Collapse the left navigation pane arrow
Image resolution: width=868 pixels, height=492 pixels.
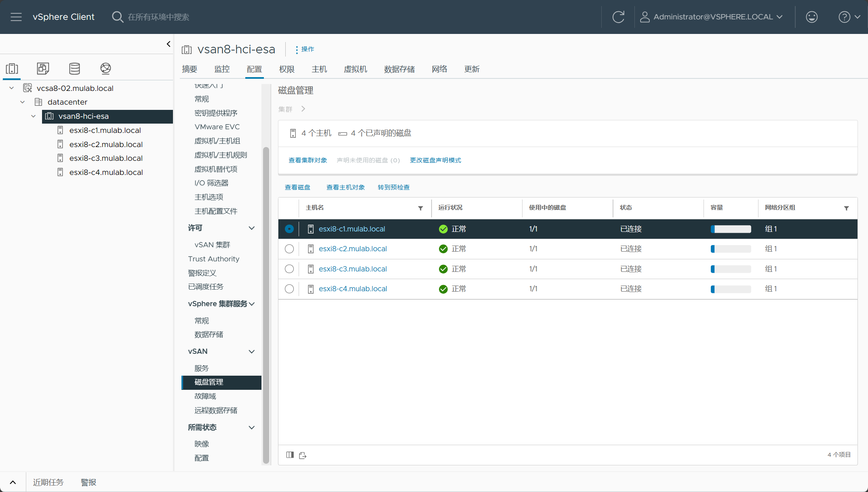point(169,44)
